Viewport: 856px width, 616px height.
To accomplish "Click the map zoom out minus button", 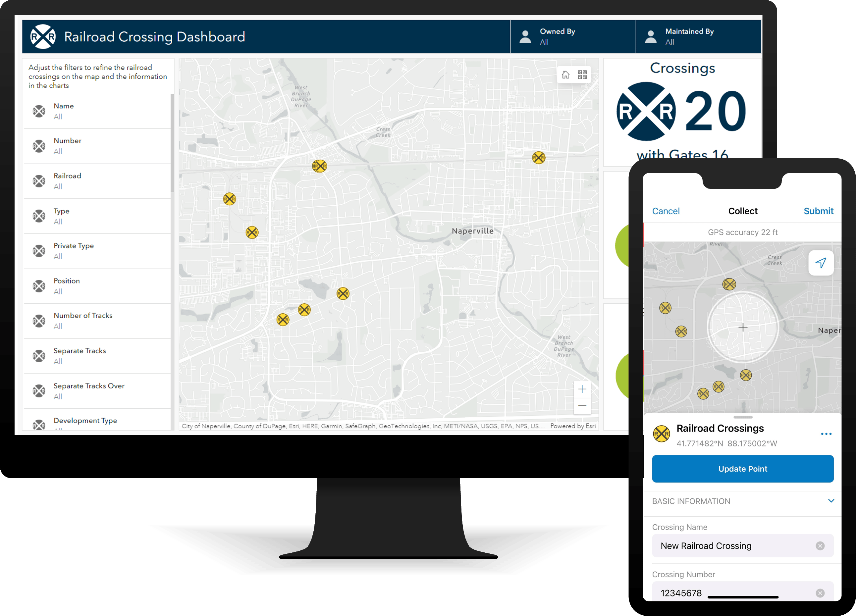I will (582, 406).
